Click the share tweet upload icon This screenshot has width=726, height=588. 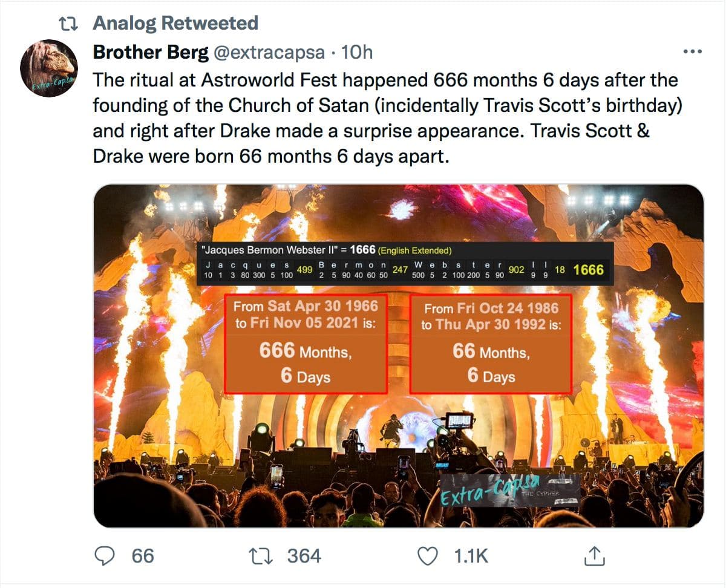[x=594, y=556]
